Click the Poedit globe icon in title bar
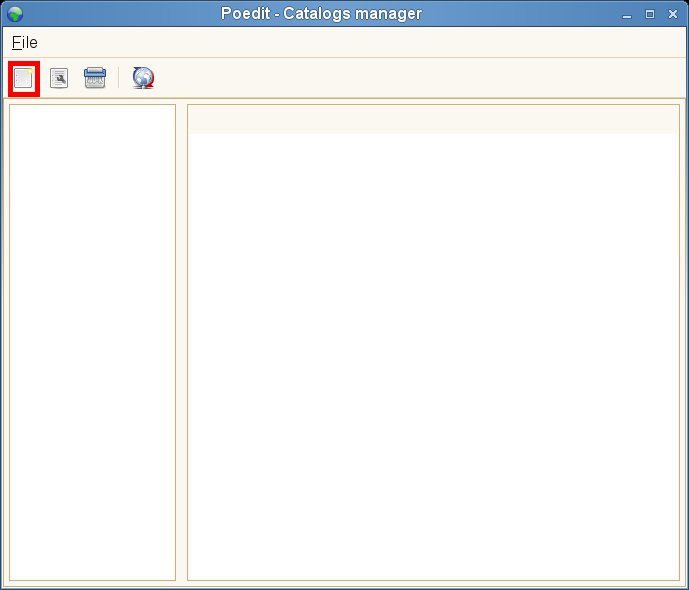Viewport: 689px width, 590px height. point(15,14)
